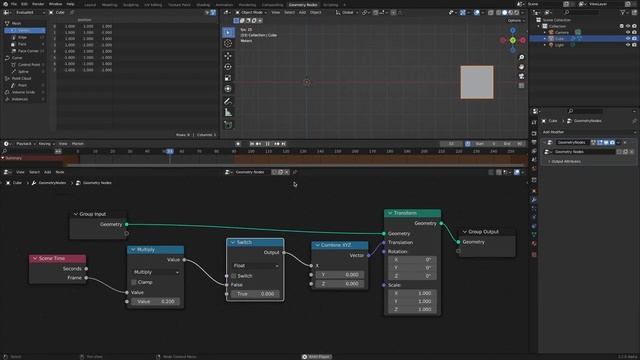Hide the Light in outliner viewport
Image resolution: width=640 pixels, height=360 pixels.
pyautogui.click(x=628, y=45)
